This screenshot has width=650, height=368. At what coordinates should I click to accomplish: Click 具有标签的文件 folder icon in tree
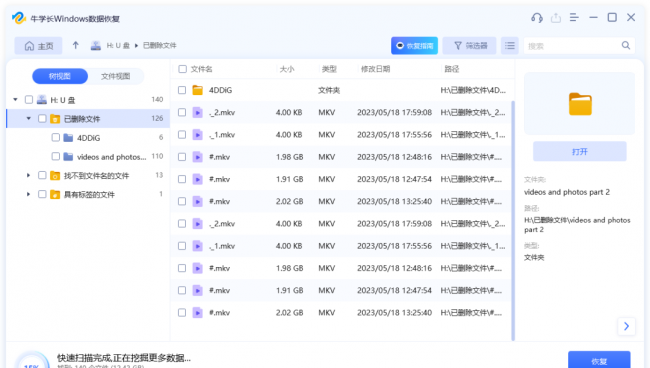(x=55, y=194)
